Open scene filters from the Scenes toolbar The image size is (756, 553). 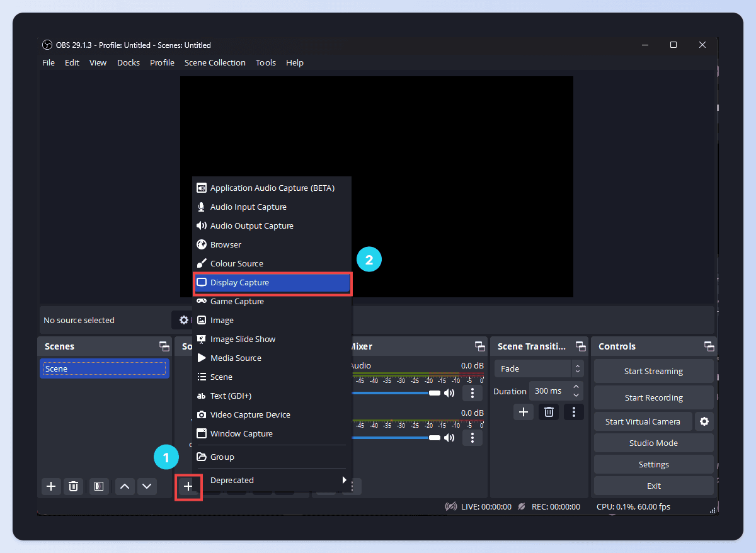[x=98, y=486]
